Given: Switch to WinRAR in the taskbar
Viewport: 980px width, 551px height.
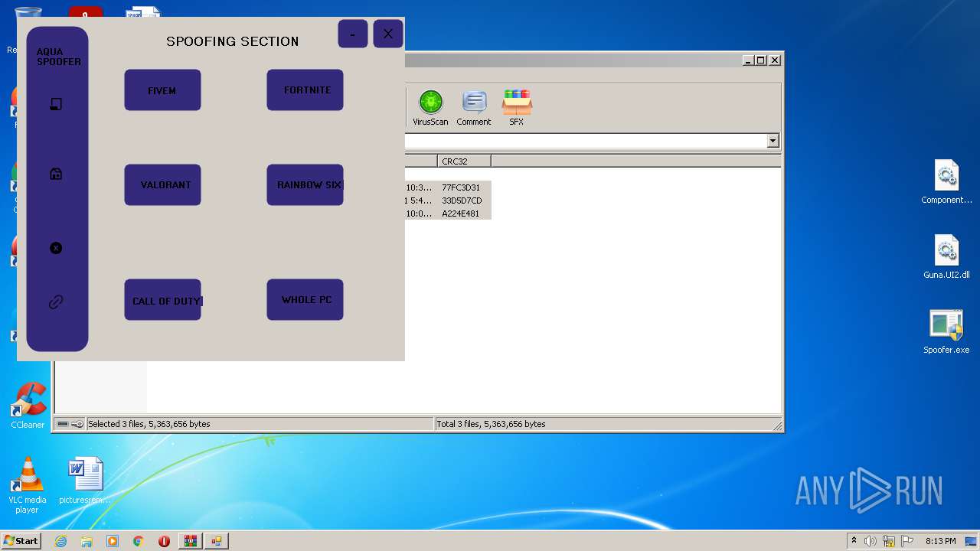Looking at the screenshot, I should [x=190, y=541].
